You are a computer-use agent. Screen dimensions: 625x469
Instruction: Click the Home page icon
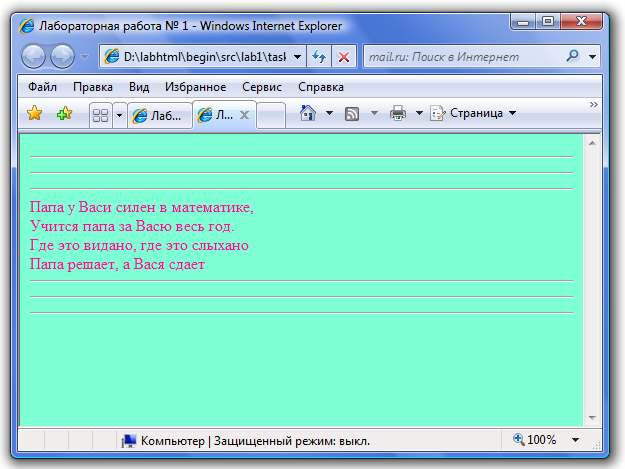(x=308, y=113)
